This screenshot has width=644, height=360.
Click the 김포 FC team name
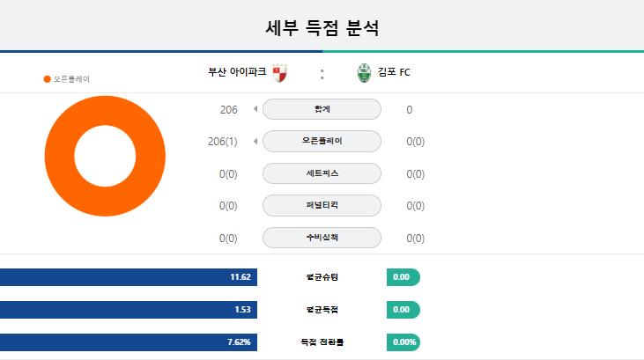tap(394, 72)
